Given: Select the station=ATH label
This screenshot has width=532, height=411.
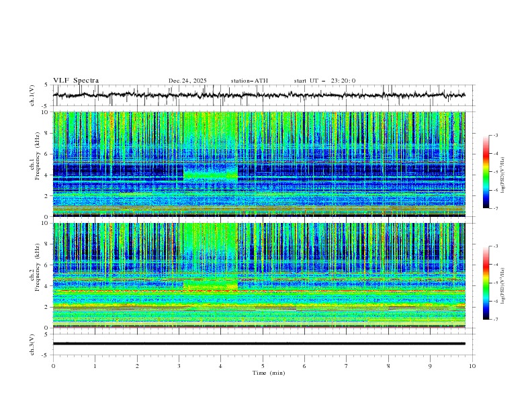Looking at the screenshot, I should tap(249, 81).
